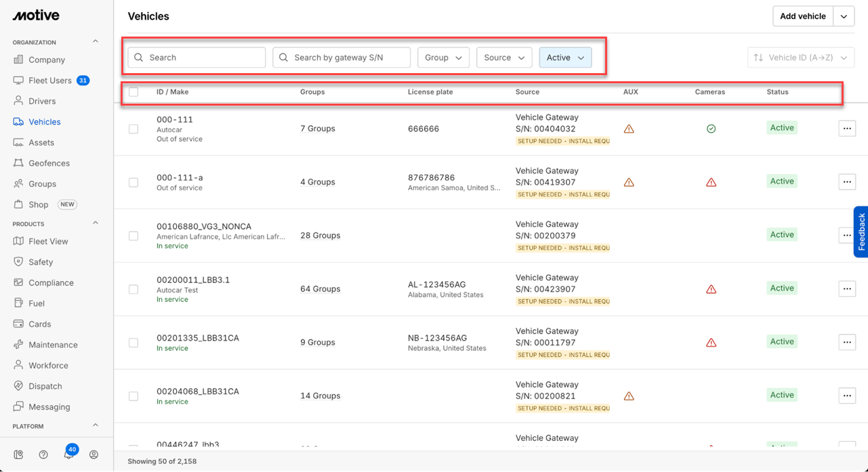This screenshot has height=472, width=868.
Task: Select checkbox for vehicle 000-111-a
Action: (133, 182)
